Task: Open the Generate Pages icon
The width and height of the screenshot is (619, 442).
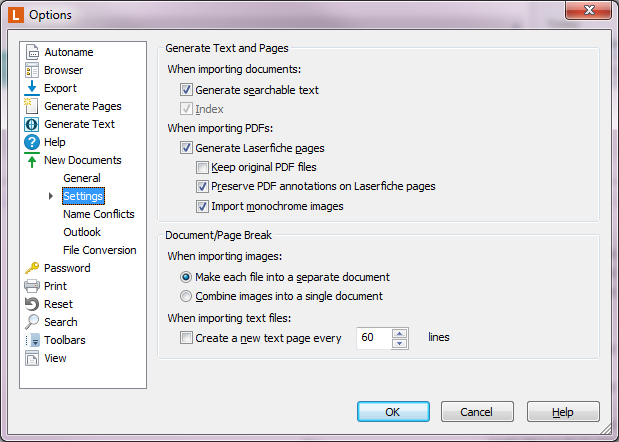Action: [x=31, y=106]
